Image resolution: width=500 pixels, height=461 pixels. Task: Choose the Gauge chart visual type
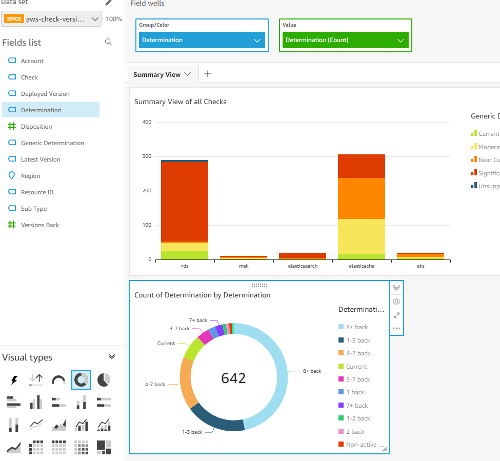click(59, 380)
